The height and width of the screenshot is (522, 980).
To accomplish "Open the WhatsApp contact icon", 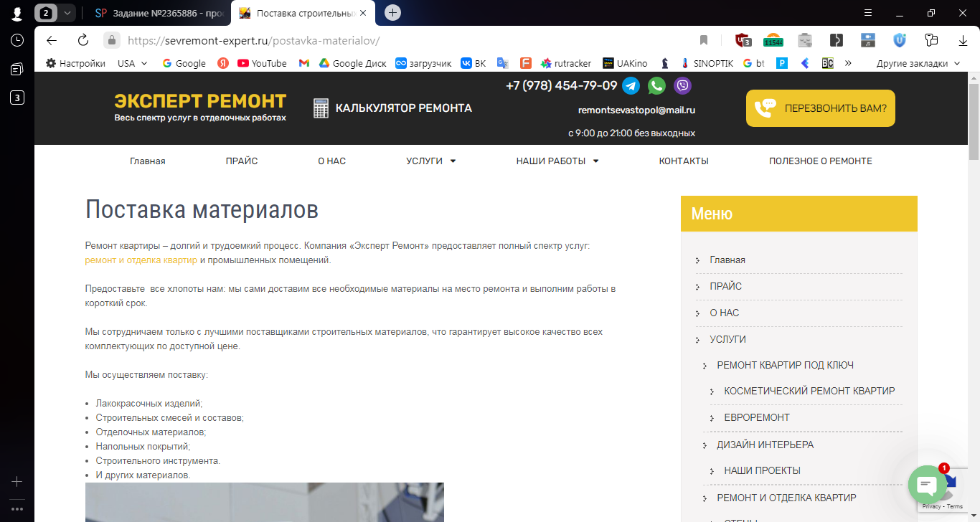I will (656, 86).
